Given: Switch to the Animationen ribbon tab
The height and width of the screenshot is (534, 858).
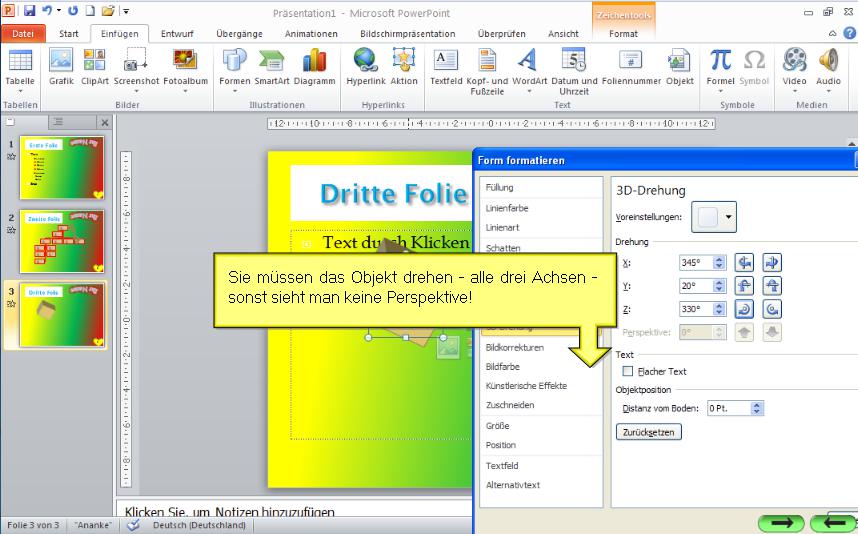Looking at the screenshot, I should click(310, 34).
